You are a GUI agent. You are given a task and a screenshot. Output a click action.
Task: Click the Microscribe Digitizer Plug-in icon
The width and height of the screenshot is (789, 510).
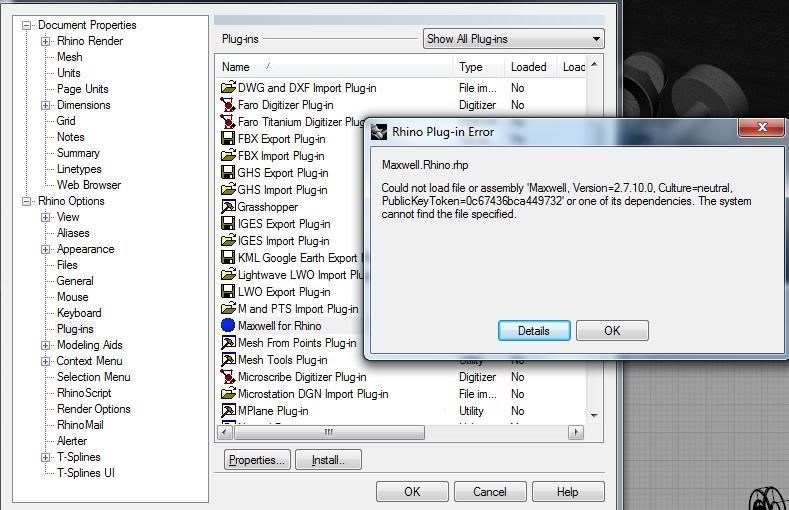click(228, 377)
